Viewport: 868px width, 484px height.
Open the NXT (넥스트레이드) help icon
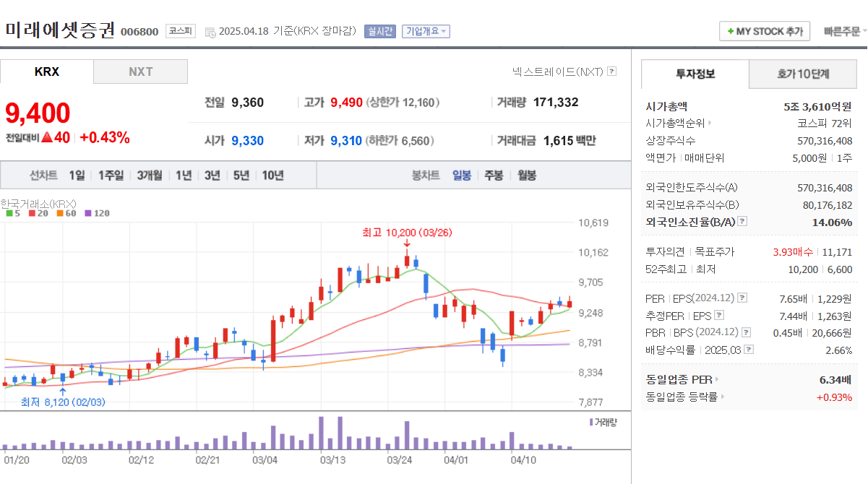click(x=613, y=72)
